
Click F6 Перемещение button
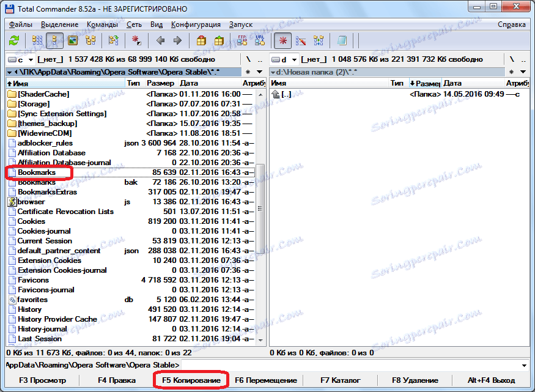coord(266,380)
